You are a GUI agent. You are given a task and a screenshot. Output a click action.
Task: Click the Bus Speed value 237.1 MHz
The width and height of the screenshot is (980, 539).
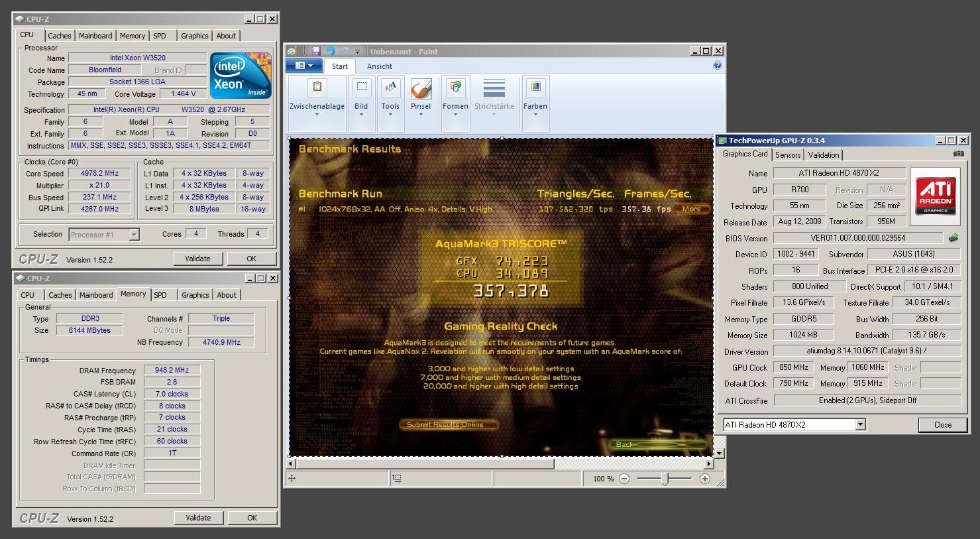pos(99,198)
